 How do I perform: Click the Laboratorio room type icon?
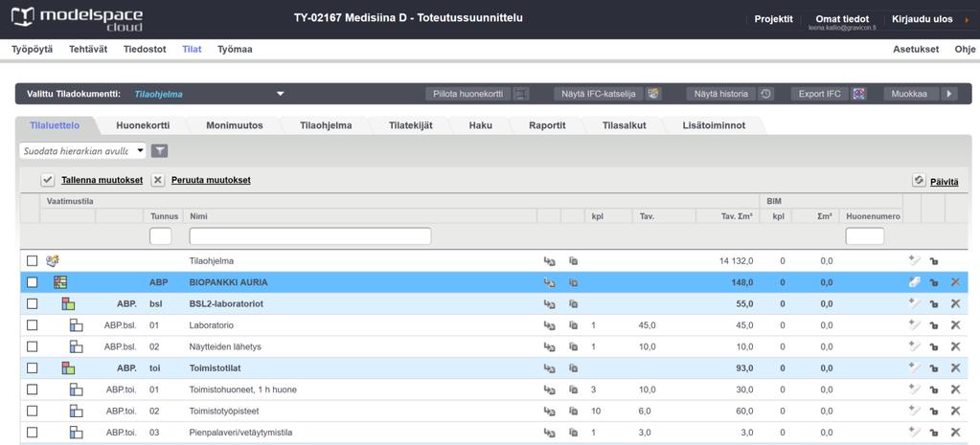76,325
